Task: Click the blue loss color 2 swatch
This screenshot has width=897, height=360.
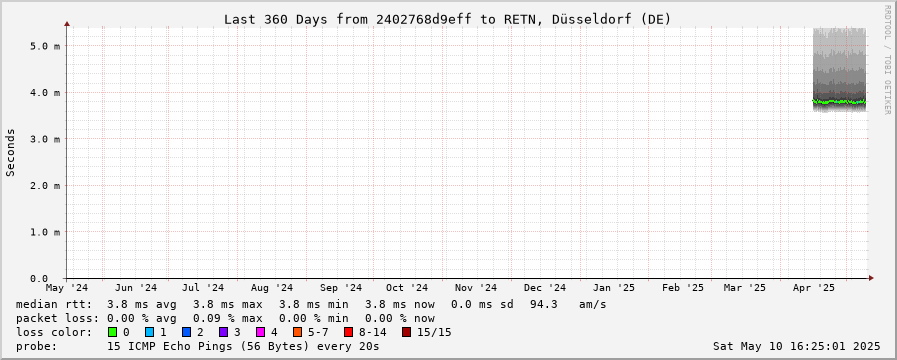Action: (186, 332)
